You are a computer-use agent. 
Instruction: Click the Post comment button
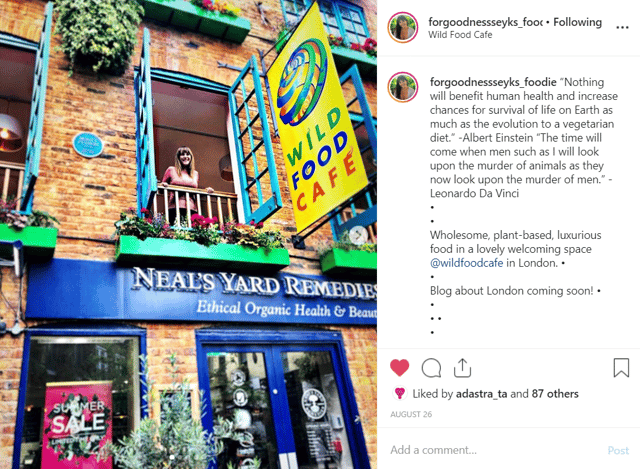pyautogui.click(x=618, y=450)
